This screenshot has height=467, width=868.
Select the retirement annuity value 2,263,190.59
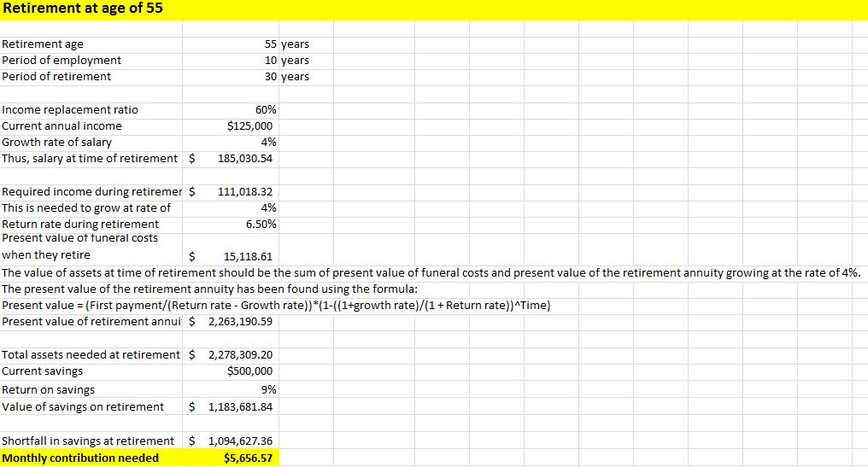point(240,322)
